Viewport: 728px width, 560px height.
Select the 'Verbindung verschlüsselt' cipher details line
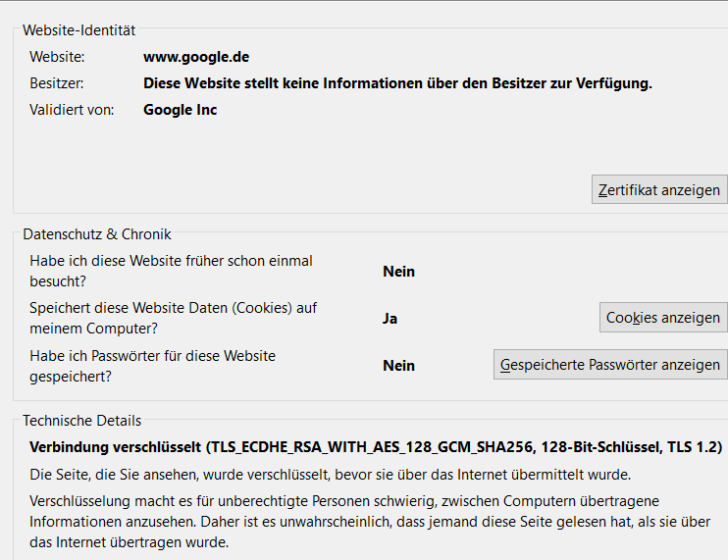375,446
